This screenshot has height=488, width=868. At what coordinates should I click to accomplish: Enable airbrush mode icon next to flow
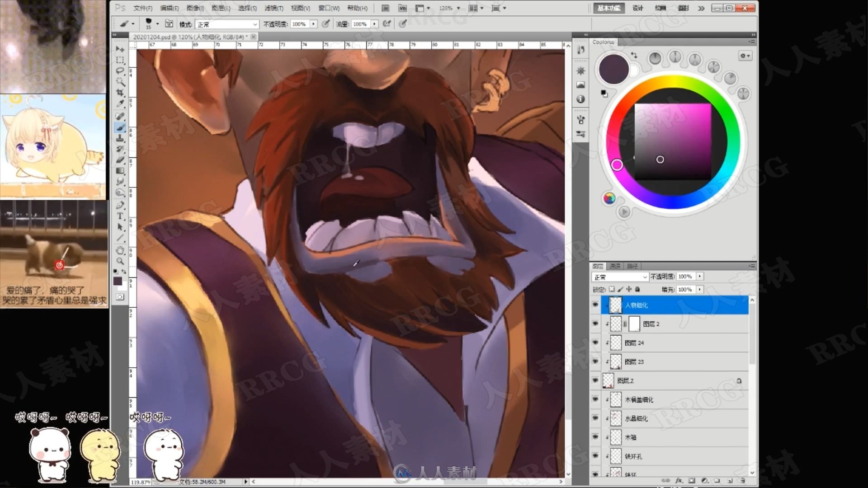pyautogui.click(x=387, y=23)
